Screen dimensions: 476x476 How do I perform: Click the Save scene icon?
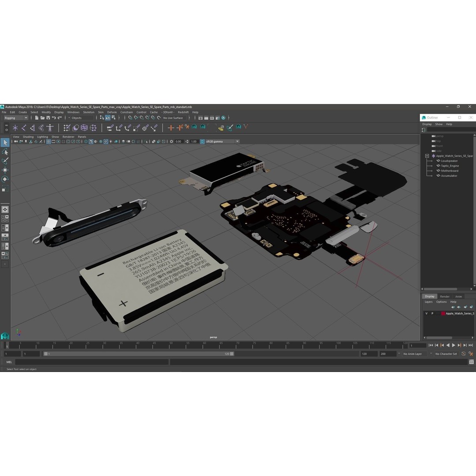pyautogui.click(x=48, y=118)
